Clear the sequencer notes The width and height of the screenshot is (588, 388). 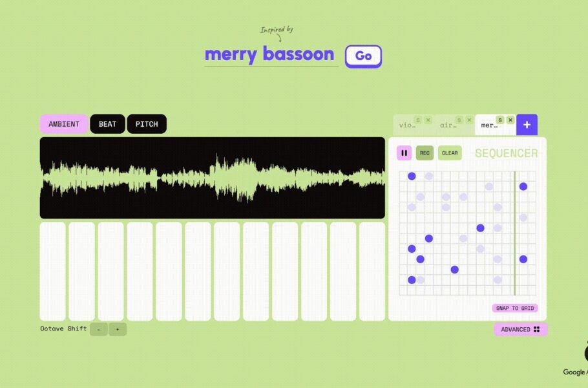(x=450, y=153)
